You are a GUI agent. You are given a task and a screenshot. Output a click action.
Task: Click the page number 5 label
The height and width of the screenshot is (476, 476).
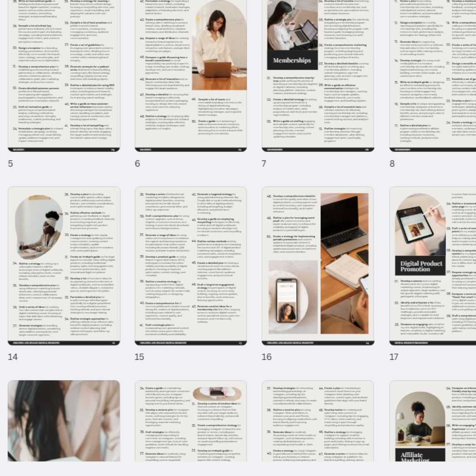(11, 164)
